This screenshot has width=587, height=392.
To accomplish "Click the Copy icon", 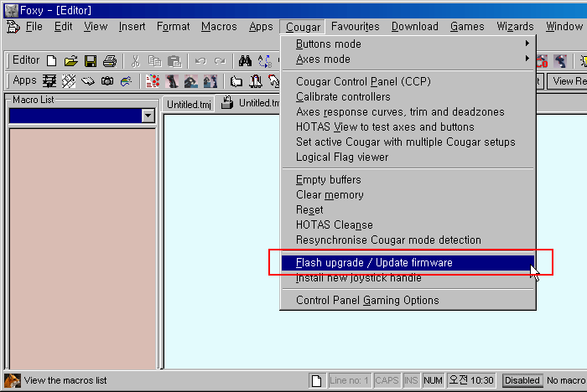I will coord(154,60).
